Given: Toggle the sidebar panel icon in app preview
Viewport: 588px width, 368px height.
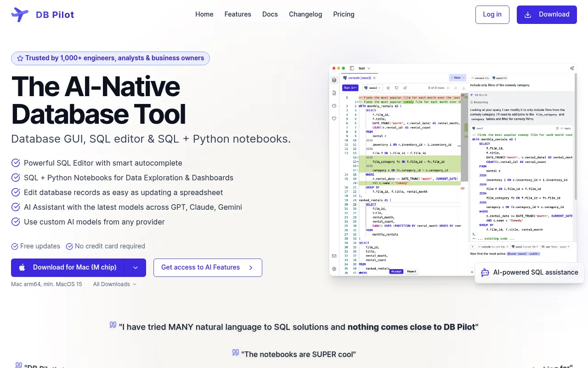Looking at the screenshot, I should (x=352, y=68).
